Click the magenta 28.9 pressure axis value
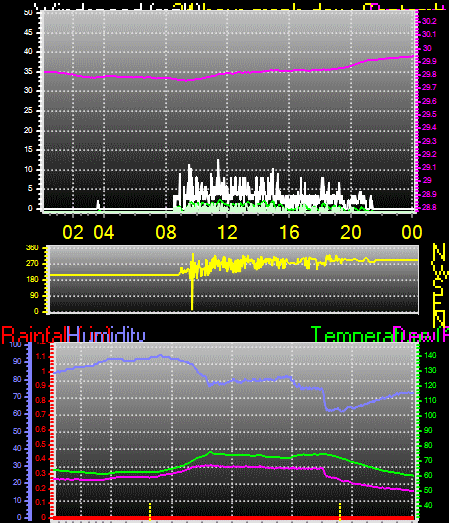 click(x=429, y=194)
